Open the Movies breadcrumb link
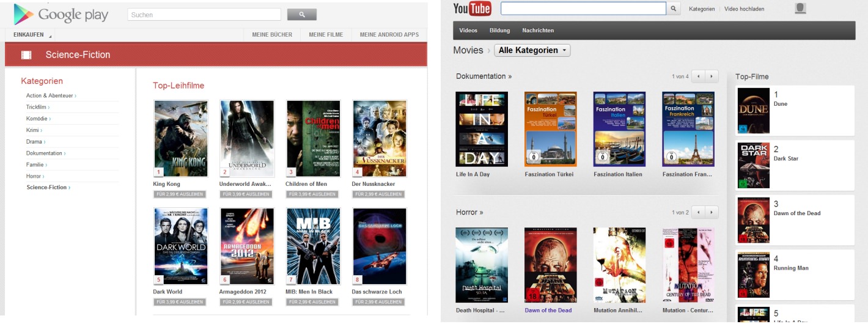Viewport: 868px width, 324px height. pyautogui.click(x=468, y=50)
